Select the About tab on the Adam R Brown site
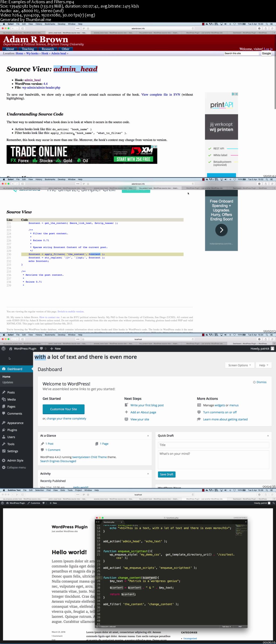Screen dimensions: 276x644 pos(10,49)
